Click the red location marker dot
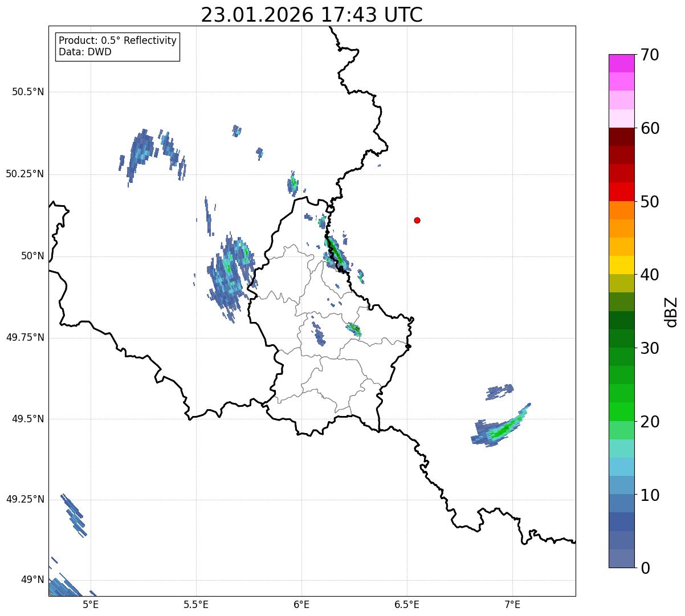 417,220
